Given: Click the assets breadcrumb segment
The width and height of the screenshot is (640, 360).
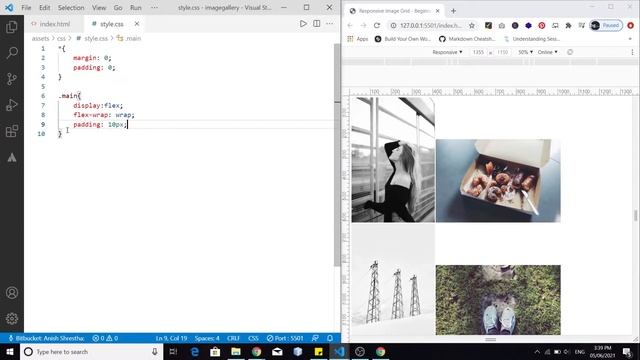Looking at the screenshot, I should [x=40, y=38].
